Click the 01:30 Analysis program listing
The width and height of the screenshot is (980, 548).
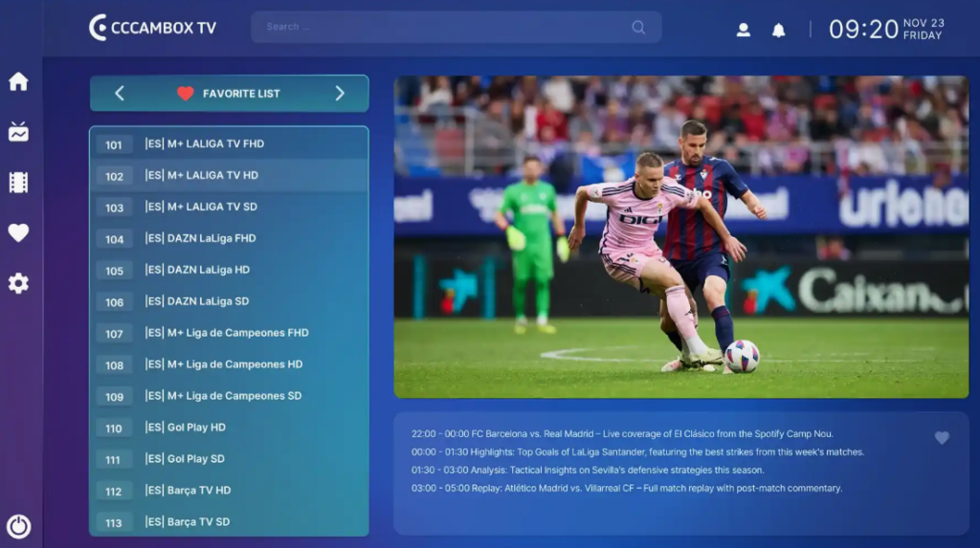tap(588, 470)
